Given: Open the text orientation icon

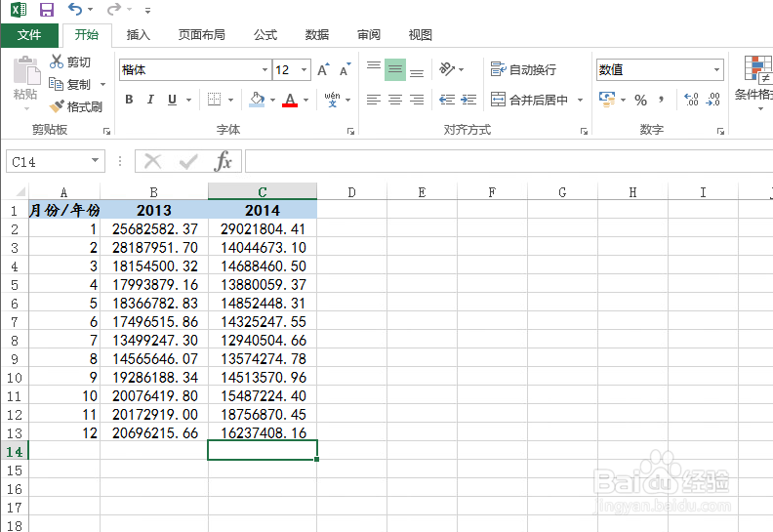Looking at the screenshot, I should pos(447,69).
